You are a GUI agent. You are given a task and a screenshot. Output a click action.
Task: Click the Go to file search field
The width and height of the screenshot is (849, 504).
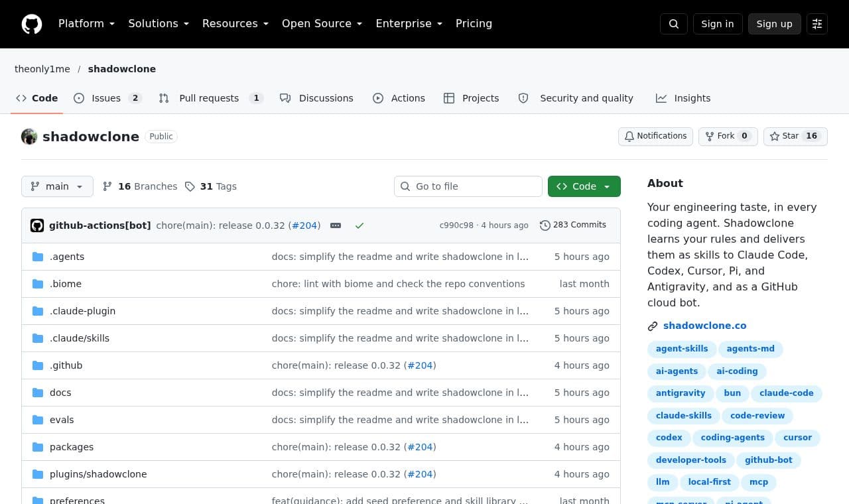point(468,186)
